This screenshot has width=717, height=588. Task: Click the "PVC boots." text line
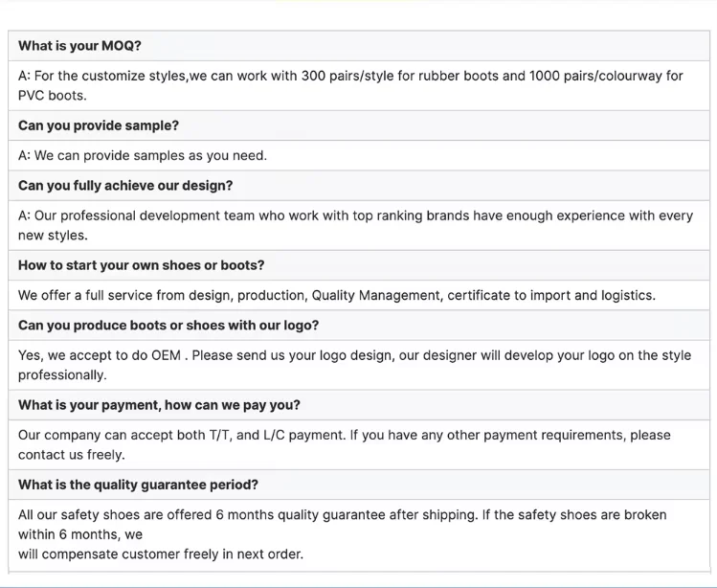tap(52, 96)
